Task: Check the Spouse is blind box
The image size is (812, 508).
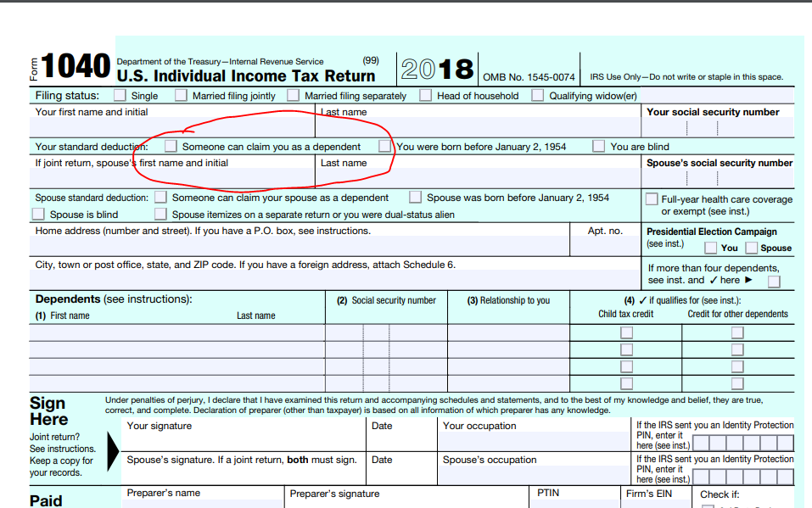Action: pyautogui.click(x=38, y=214)
